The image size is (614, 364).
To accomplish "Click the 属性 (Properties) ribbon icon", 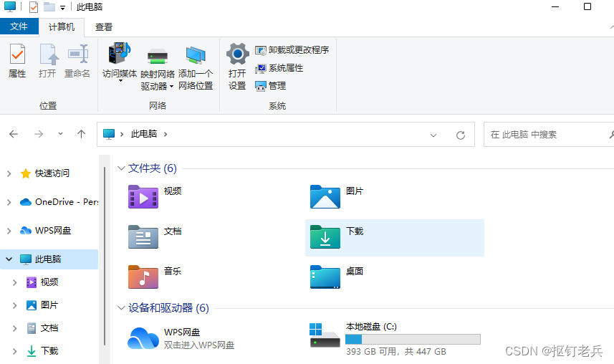I will pos(17,54).
